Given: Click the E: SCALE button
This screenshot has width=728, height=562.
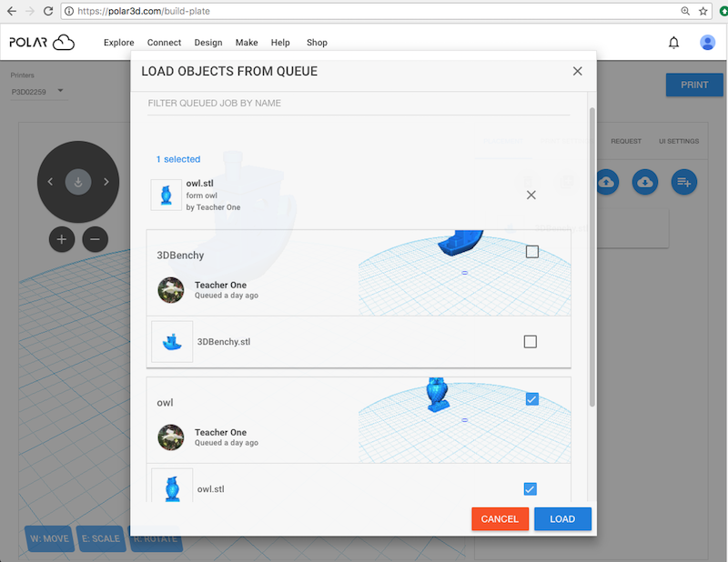Looking at the screenshot, I should [x=101, y=538].
